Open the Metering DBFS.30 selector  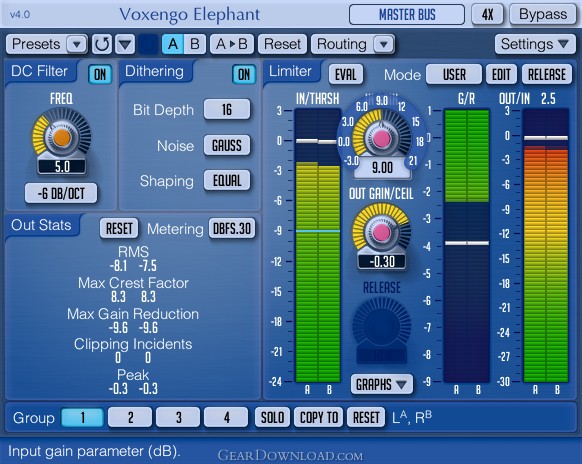click(232, 228)
